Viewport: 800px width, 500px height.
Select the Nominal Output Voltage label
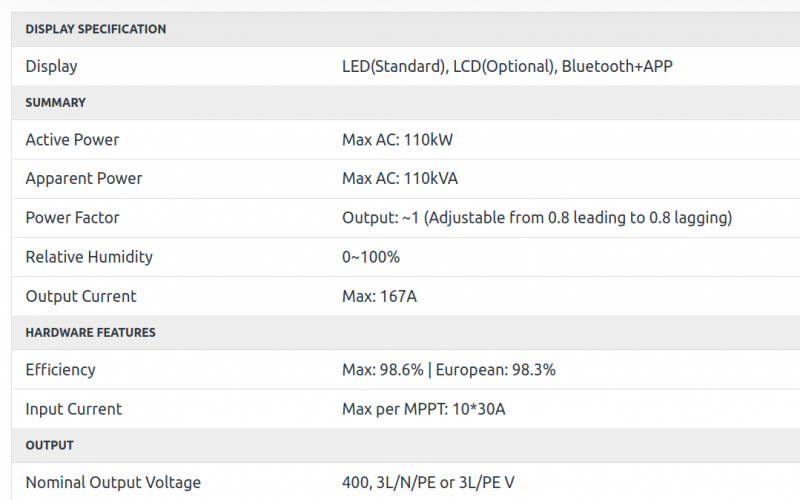click(x=113, y=483)
